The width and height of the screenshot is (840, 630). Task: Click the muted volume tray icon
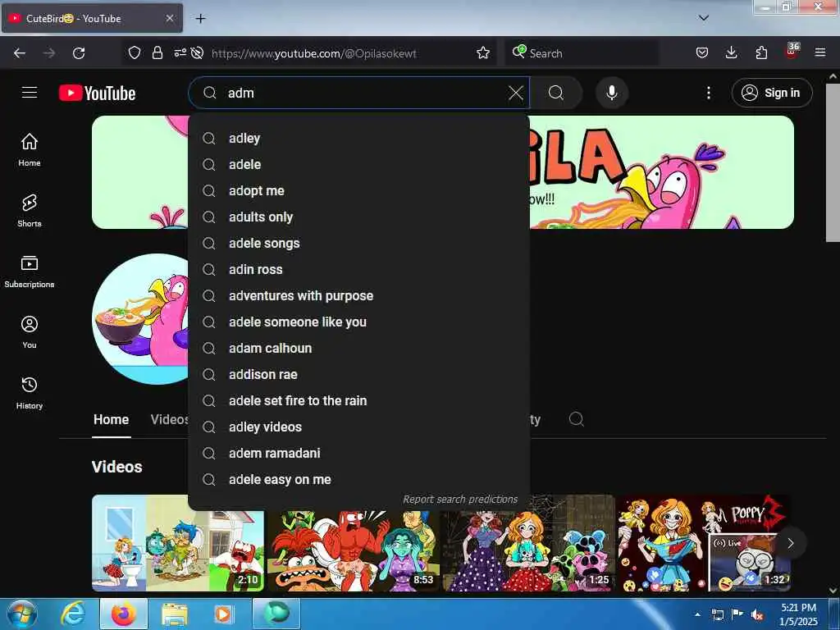[x=757, y=614]
